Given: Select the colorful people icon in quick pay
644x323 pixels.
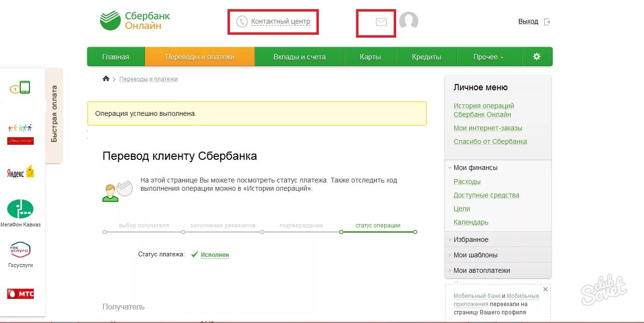Looking at the screenshot, I should pos(20,134).
